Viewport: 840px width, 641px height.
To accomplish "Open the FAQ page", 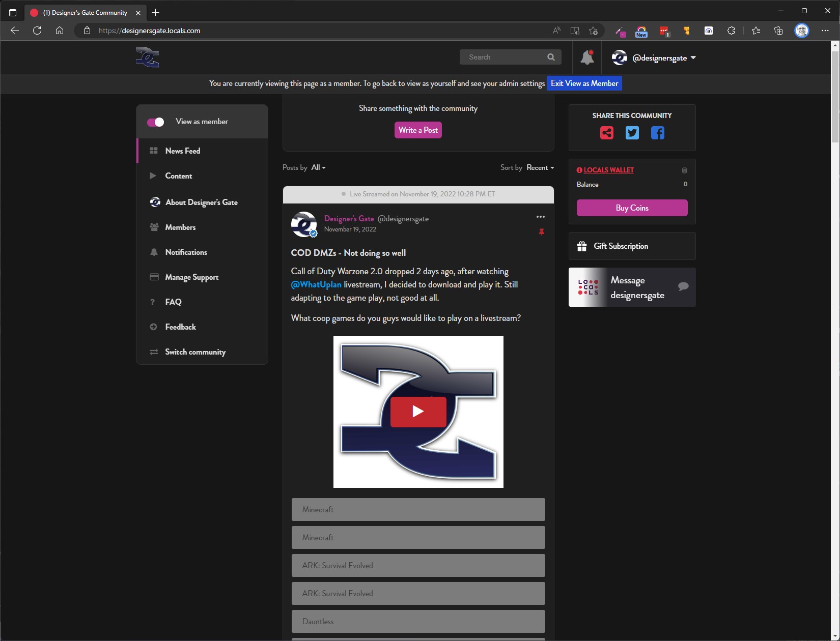I will (202, 302).
